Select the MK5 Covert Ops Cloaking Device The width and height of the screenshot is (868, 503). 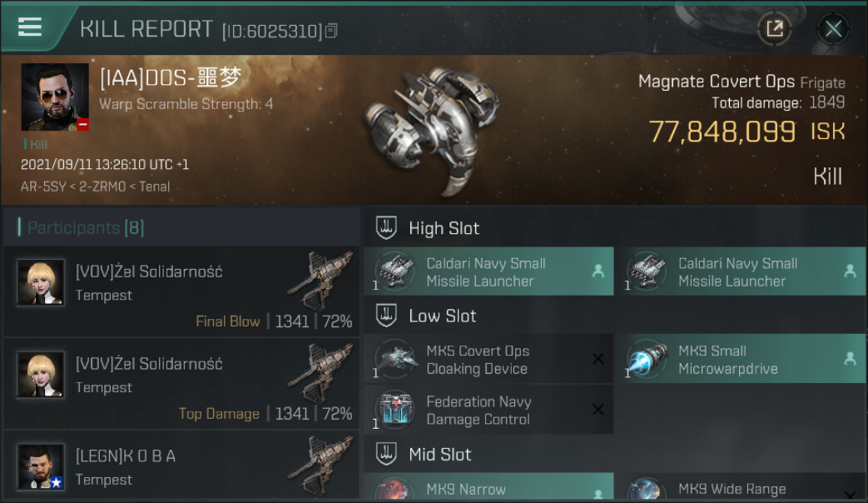pos(489,359)
